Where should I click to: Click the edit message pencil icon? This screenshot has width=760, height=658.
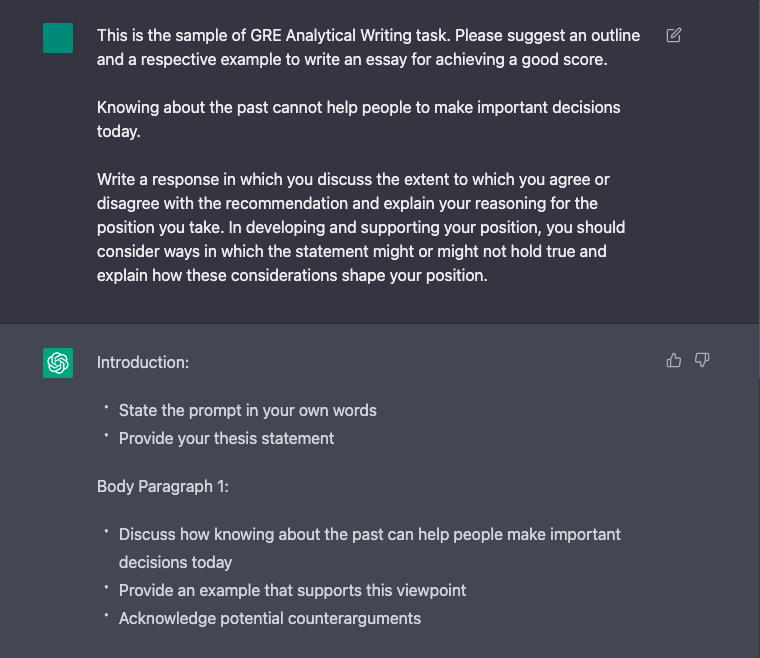pos(674,36)
